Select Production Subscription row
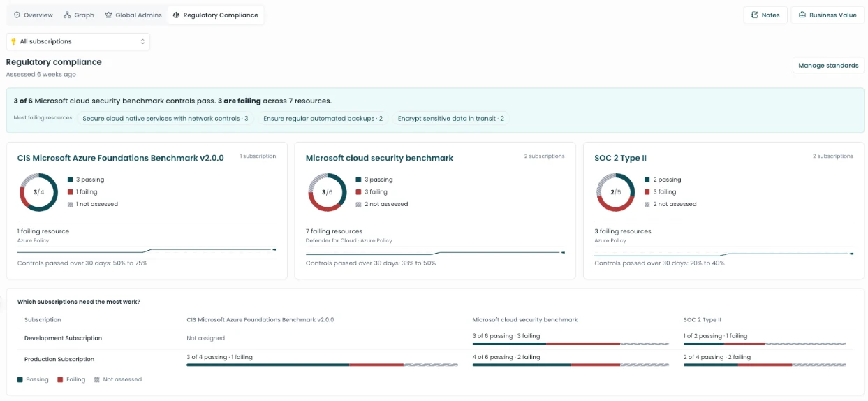Viewport: 868px width, 401px height. [x=435, y=359]
